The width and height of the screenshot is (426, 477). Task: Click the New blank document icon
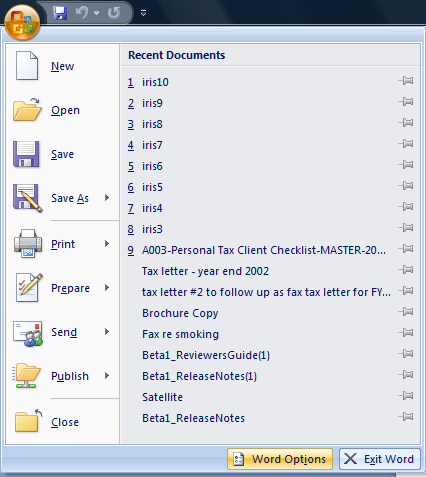point(27,66)
